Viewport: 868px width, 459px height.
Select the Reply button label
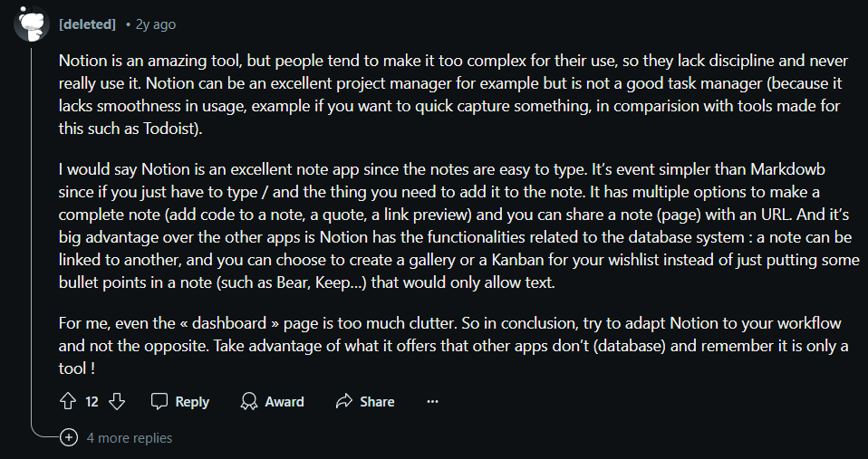coord(192,401)
